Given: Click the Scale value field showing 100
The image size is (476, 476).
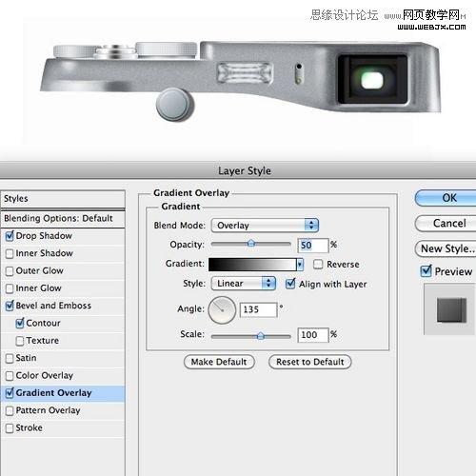Looking at the screenshot, I should click(x=313, y=335).
